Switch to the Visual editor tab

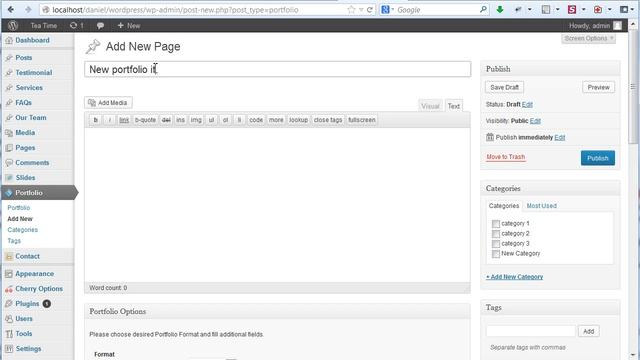click(430, 106)
